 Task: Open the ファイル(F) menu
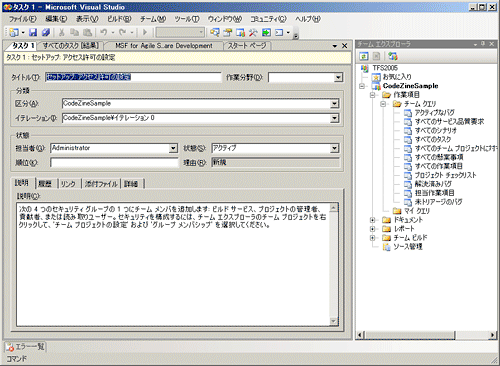23,19
